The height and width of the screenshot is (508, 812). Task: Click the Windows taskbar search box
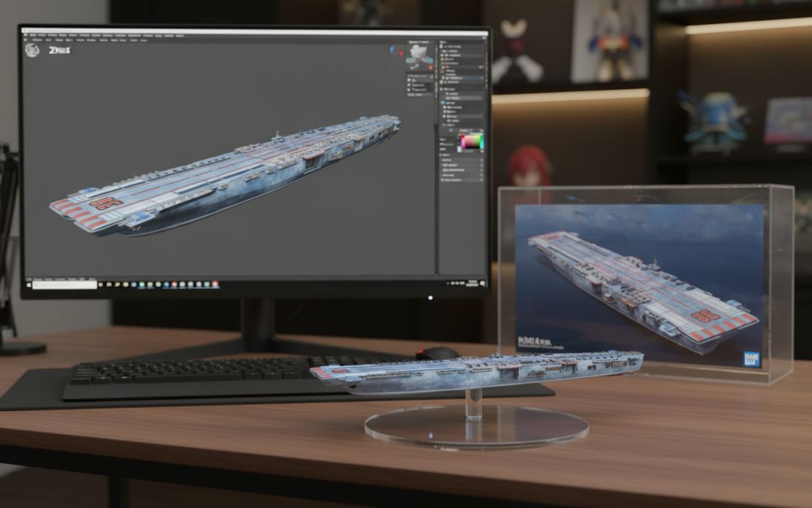[65, 285]
